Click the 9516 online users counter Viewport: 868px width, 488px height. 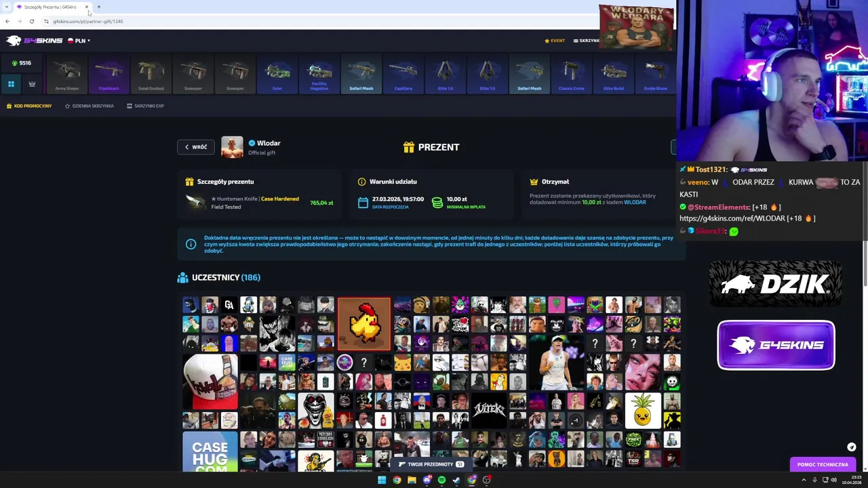[x=22, y=63]
